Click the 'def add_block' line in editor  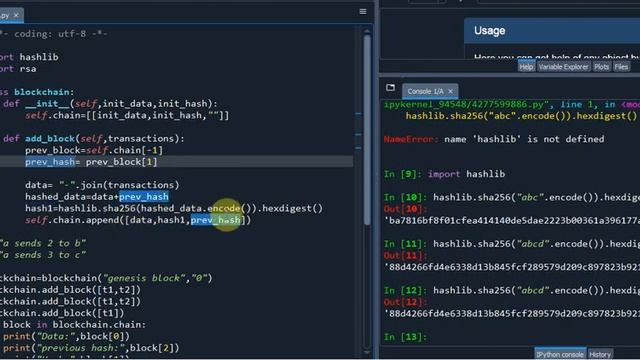(x=93, y=139)
